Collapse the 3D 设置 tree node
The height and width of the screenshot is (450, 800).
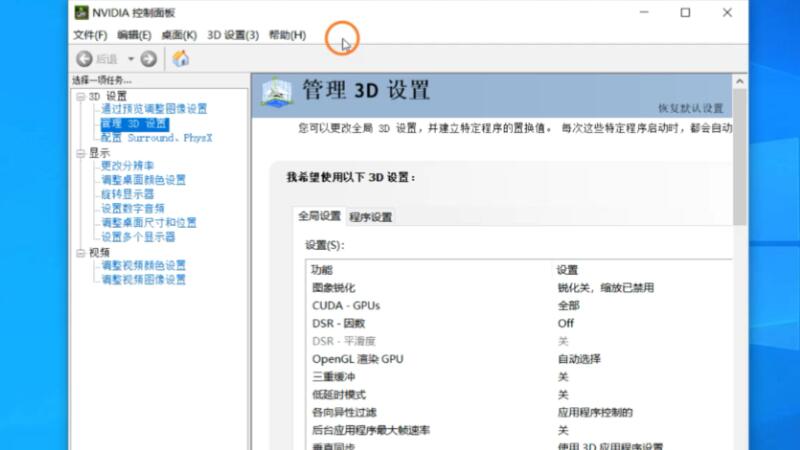[x=80, y=96]
